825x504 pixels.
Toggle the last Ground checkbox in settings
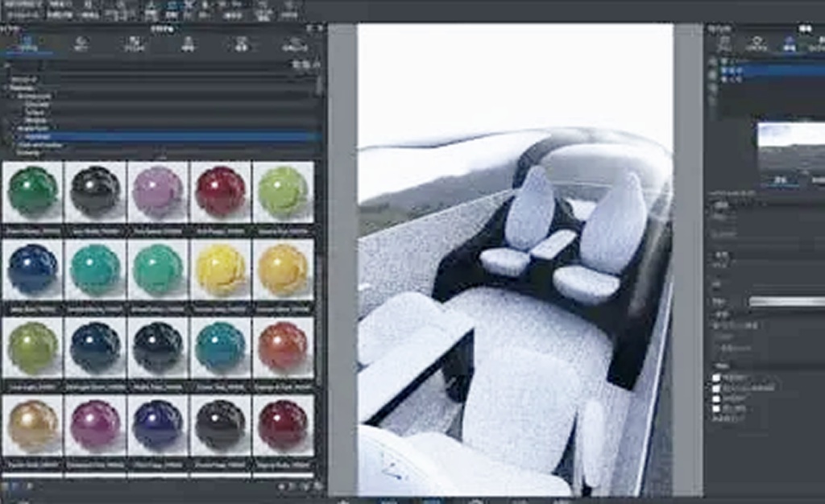click(716, 408)
